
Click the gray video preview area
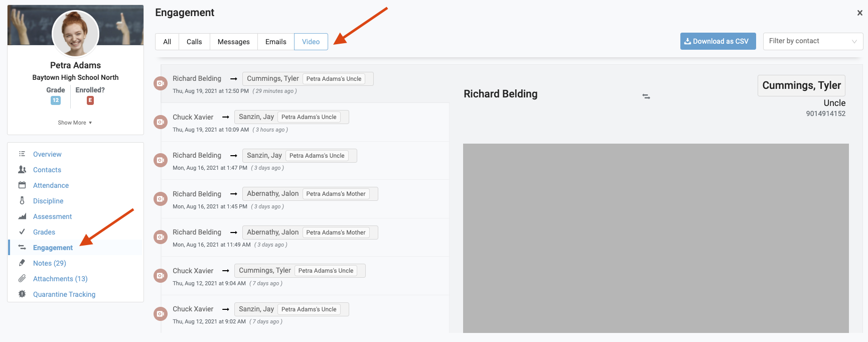656,238
